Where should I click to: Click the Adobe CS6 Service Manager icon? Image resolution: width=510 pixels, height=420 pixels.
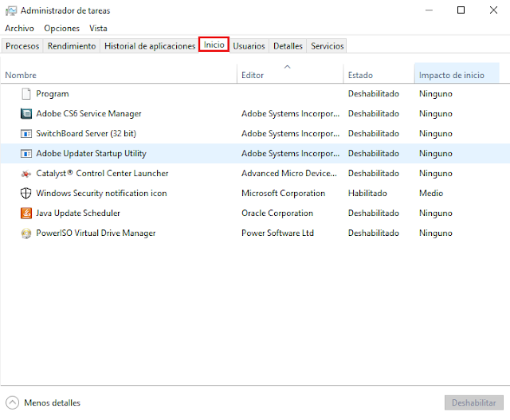pos(26,113)
